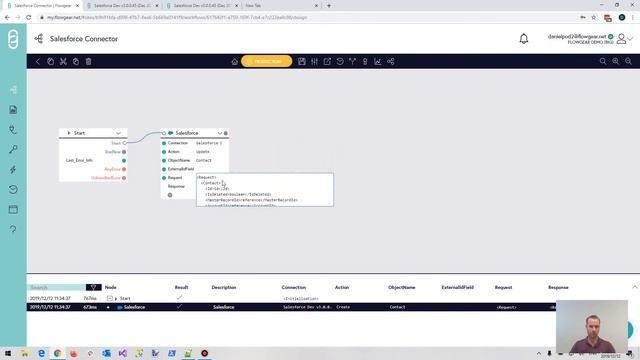Click the Start node output connector circle
The height and width of the screenshot is (360, 640).
pos(124,143)
